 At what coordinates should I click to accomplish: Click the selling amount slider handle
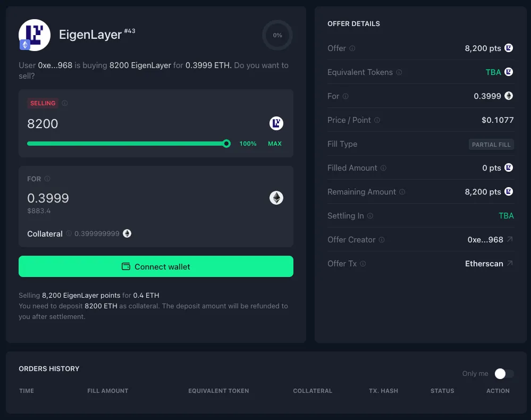click(226, 144)
